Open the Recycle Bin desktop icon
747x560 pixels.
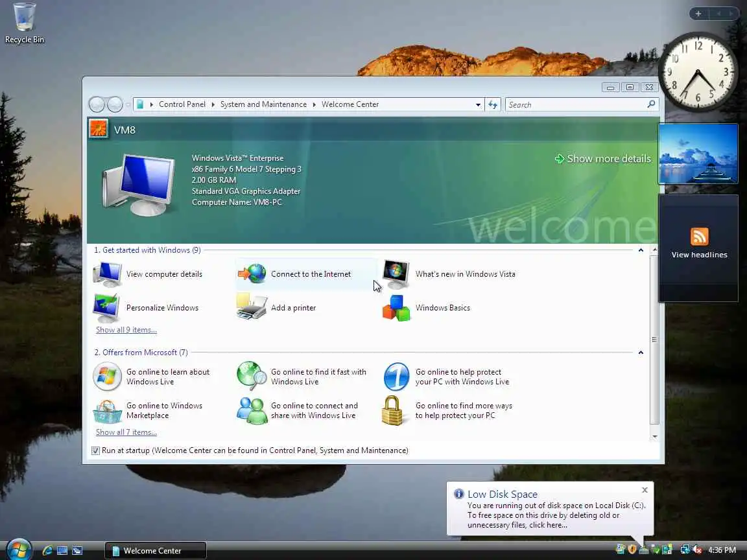point(24,23)
